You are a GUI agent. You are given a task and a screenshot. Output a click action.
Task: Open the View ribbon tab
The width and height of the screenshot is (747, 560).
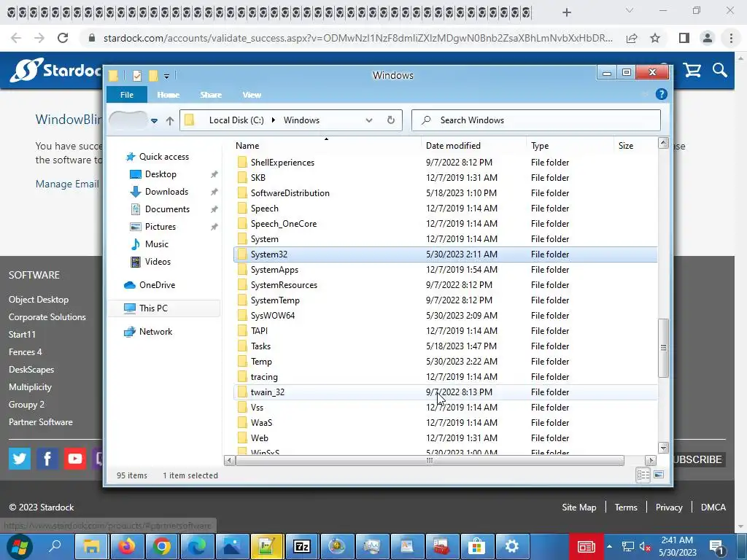[252, 95]
